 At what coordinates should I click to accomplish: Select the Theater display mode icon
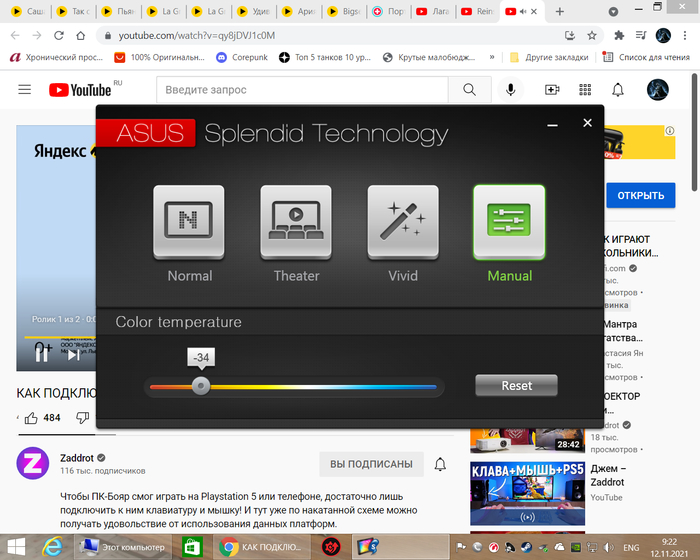click(x=296, y=221)
